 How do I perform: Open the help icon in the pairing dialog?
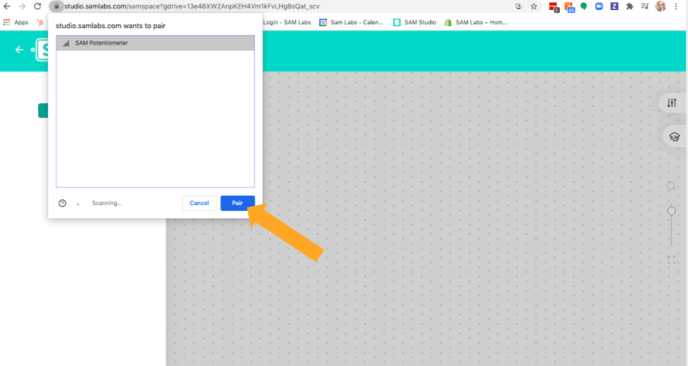[x=62, y=203]
